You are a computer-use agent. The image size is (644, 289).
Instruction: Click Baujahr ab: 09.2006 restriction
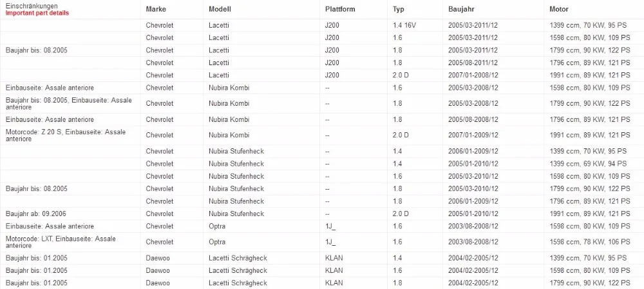pyautogui.click(x=35, y=214)
